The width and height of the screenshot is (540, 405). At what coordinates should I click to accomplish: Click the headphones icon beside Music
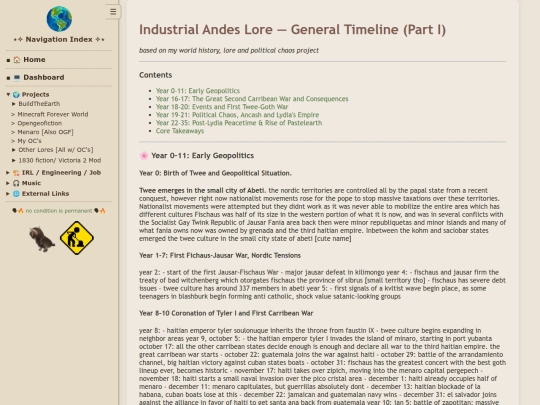point(16,183)
